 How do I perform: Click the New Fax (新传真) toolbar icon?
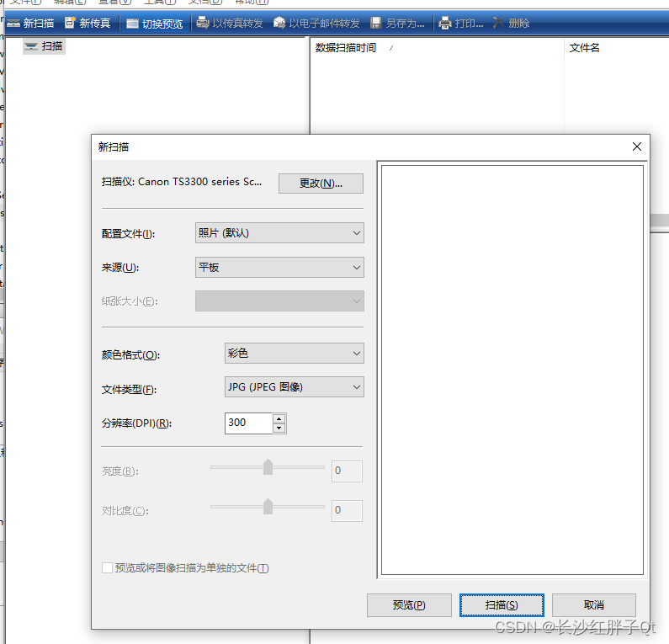pos(70,23)
